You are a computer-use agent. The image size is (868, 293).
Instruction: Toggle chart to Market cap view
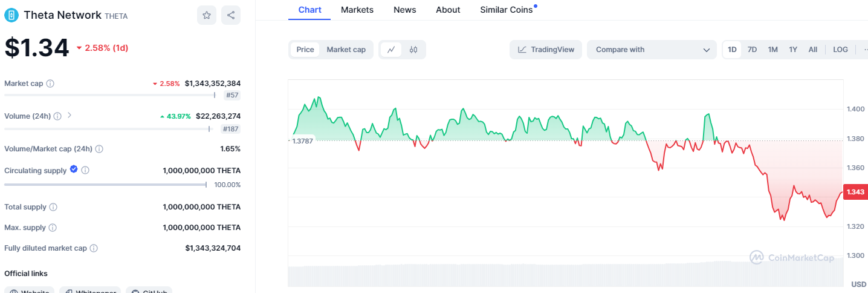tap(346, 50)
